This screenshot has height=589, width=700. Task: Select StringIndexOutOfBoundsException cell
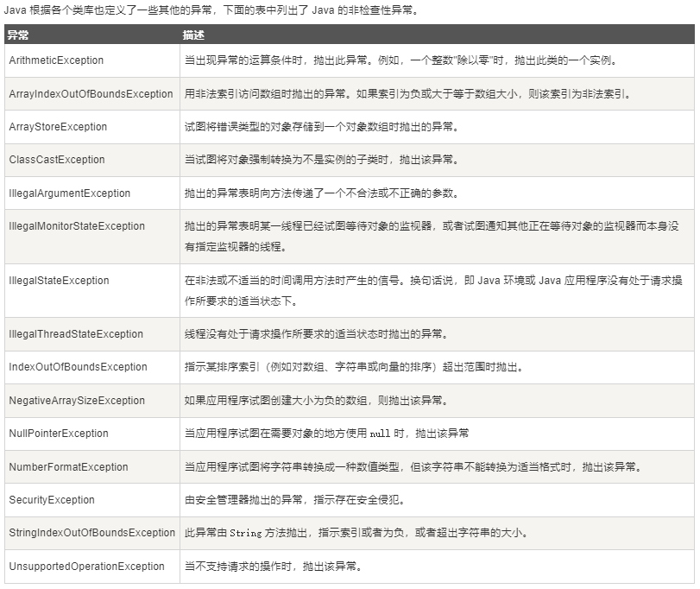click(x=92, y=533)
